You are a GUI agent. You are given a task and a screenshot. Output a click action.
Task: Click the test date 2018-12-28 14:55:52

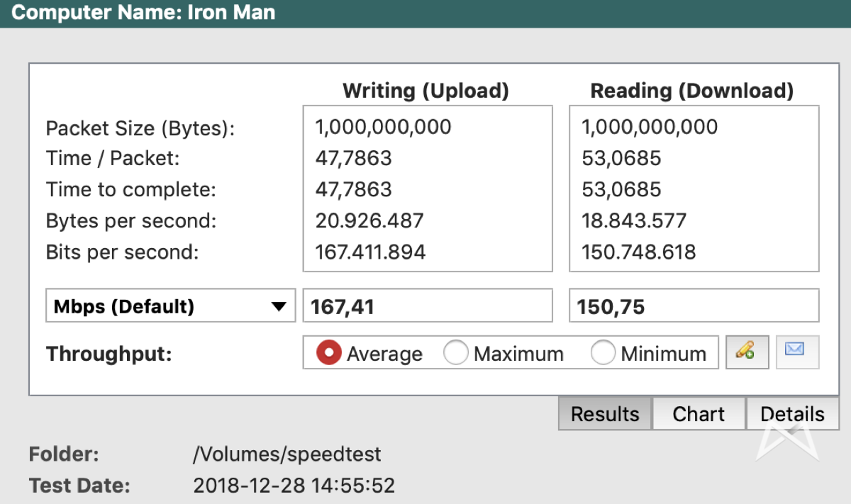coord(294,486)
